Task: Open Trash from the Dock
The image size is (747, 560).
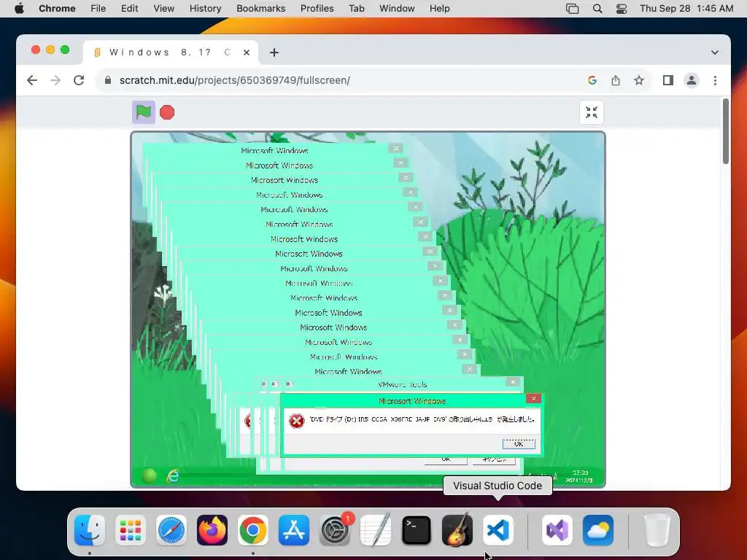Action: click(657, 530)
